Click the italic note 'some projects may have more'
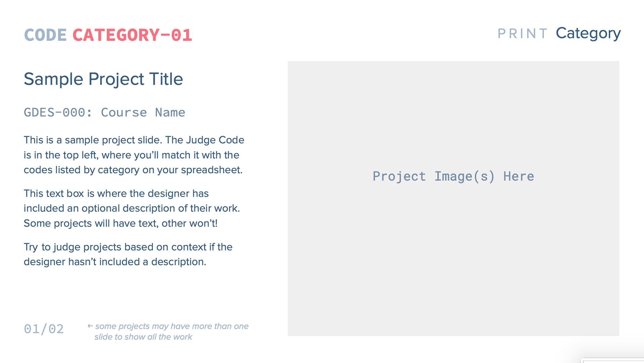Image resolution: width=644 pixels, height=363 pixels. coord(172,326)
